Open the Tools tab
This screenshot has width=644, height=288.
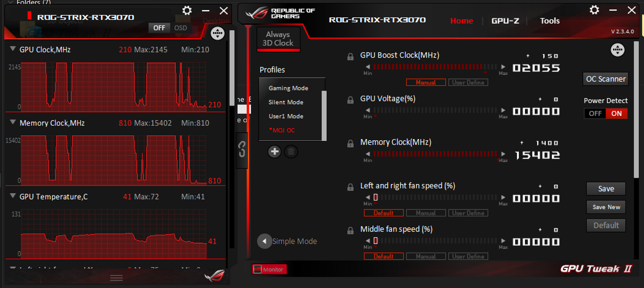pyautogui.click(x=550, y=21)
